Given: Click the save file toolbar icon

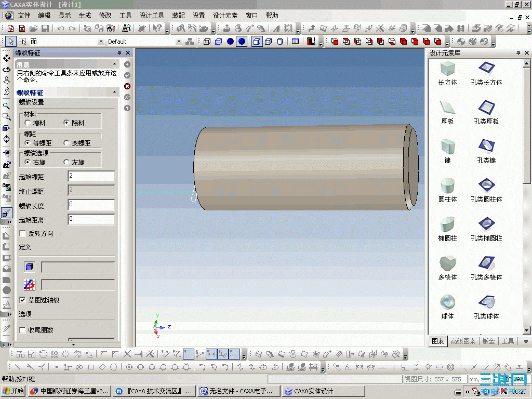Looking at the screenshot, I should click(x=45, y=29).
